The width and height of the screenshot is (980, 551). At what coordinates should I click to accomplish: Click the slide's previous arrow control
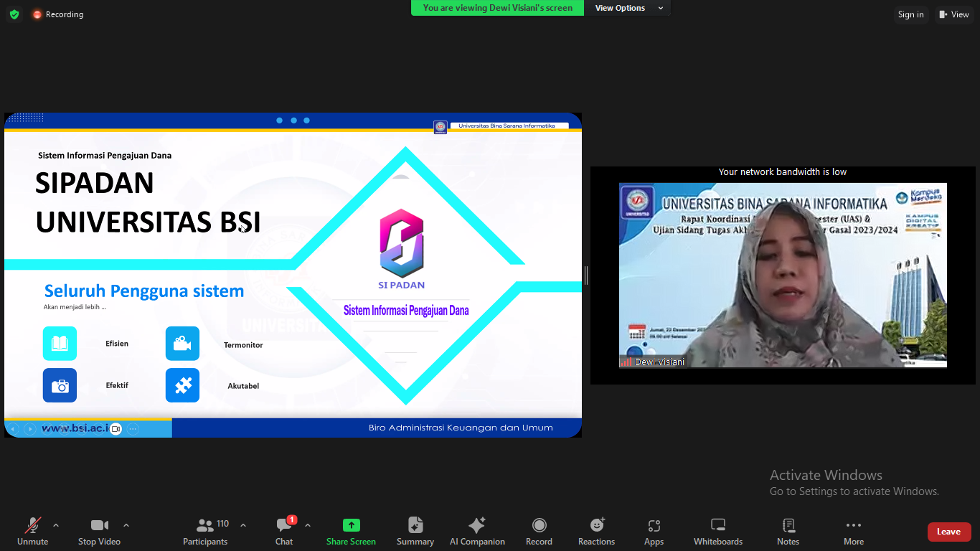[13, 429]
